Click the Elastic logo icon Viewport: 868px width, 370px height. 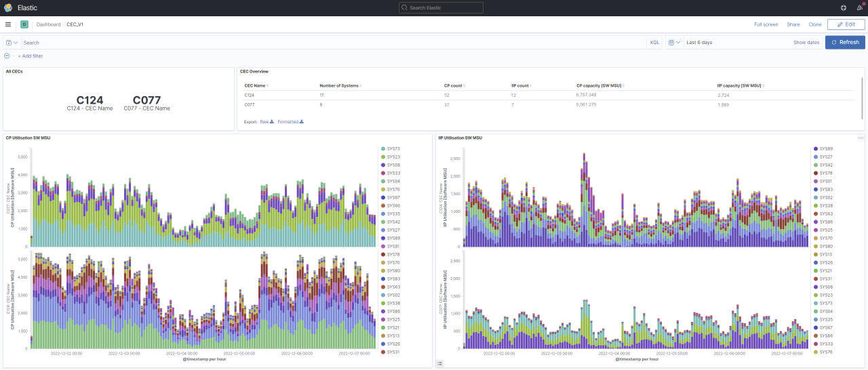[x=8, y=7]
